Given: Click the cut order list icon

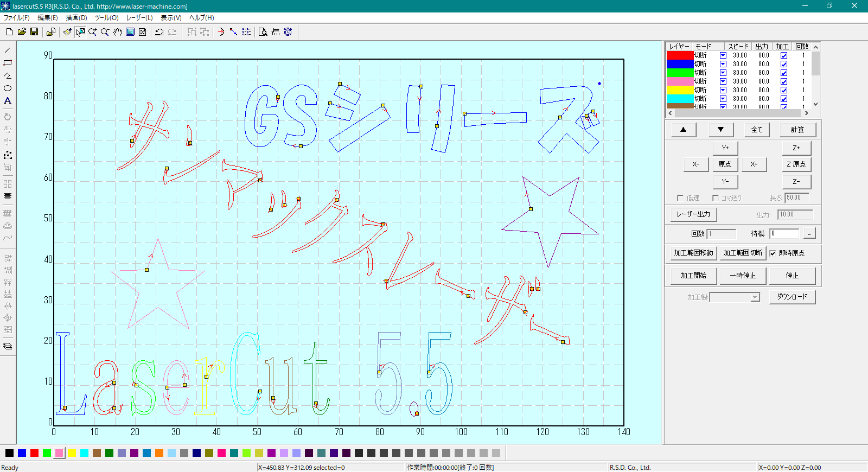Looking at the screenshot, I should [246, 32].
